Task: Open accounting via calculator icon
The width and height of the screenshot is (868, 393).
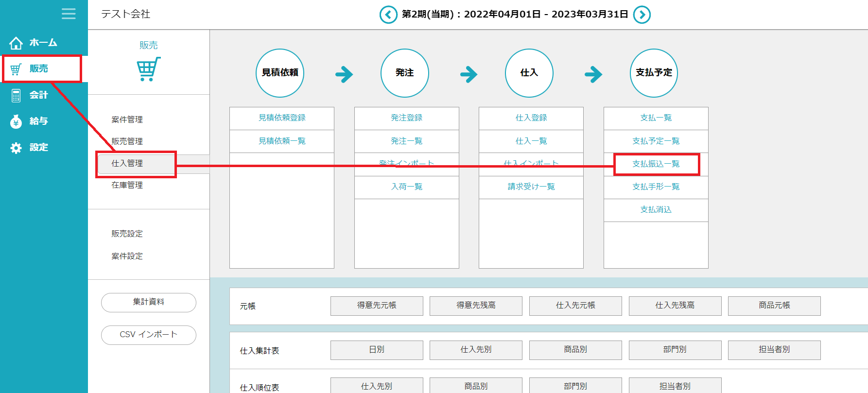Action: tap(16, 95)
